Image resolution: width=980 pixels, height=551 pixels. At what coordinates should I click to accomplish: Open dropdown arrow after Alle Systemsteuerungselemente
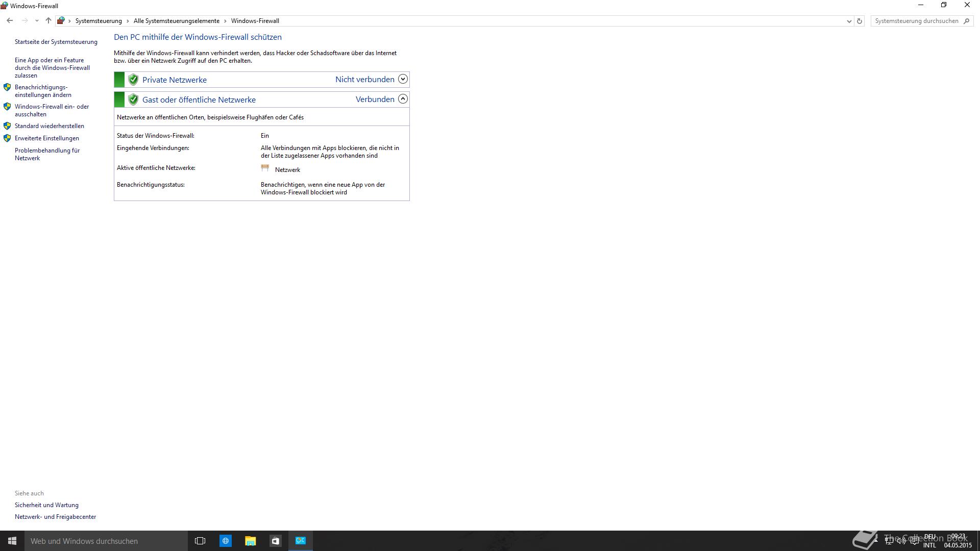(x=225, y=21)
